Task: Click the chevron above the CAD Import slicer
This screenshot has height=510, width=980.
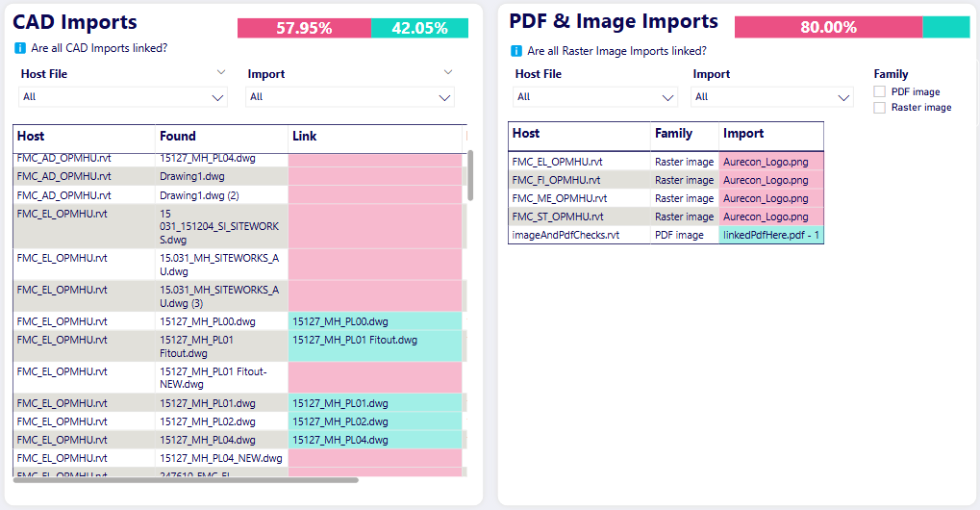Action: (x=447, y=72)
